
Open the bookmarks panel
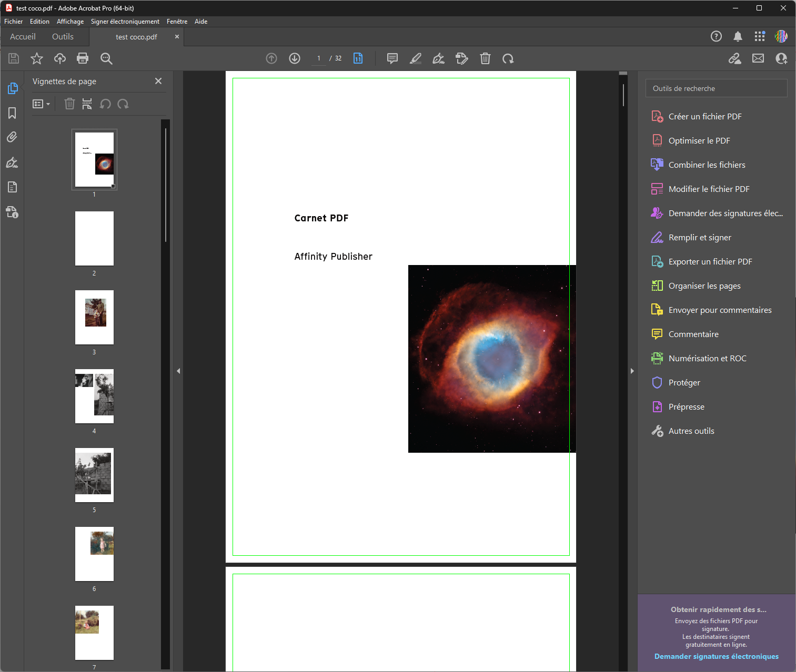point(12,113)
